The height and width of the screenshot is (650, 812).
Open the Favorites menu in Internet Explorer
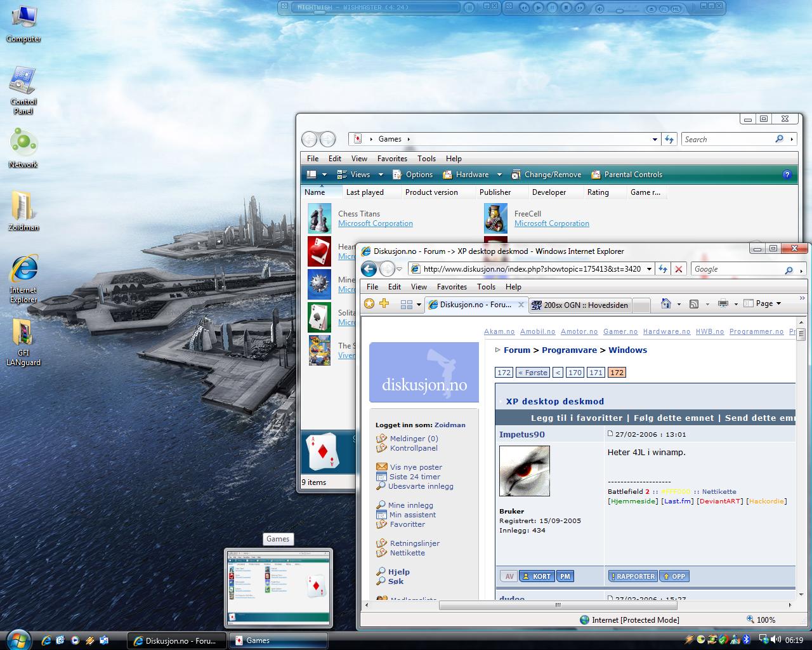452,287
